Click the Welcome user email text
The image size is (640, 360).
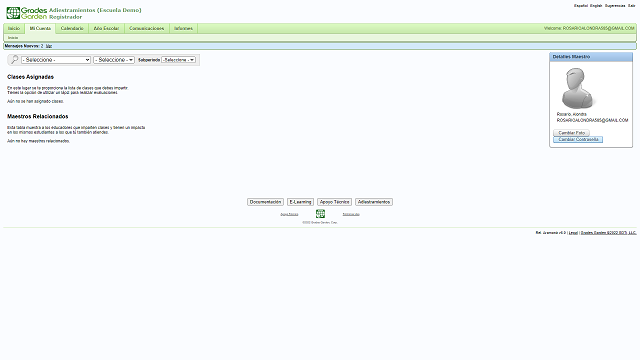pyautogui.click(x=589, y=29)
